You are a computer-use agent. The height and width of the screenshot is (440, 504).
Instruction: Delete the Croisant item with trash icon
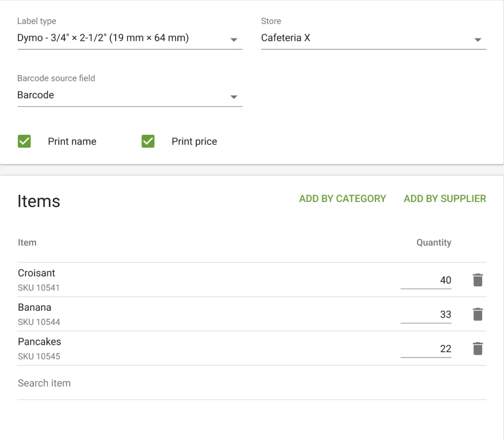[x=477, y=280]
